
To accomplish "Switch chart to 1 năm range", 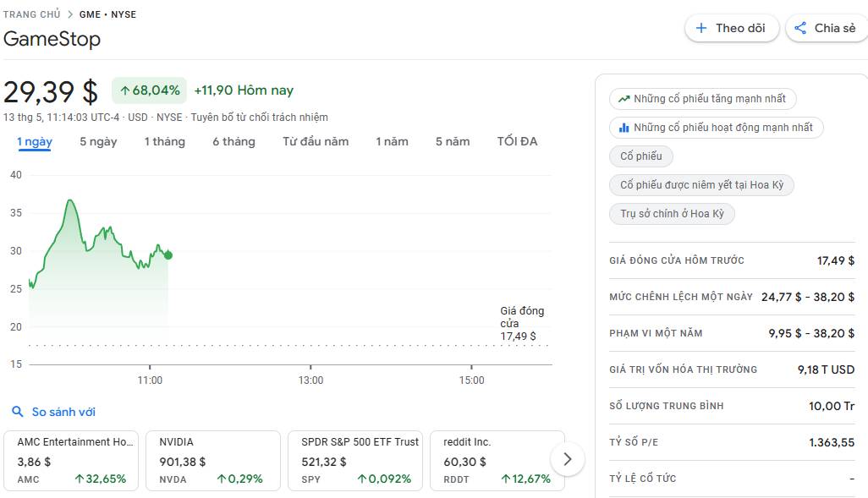I will (x=392, y=142).
